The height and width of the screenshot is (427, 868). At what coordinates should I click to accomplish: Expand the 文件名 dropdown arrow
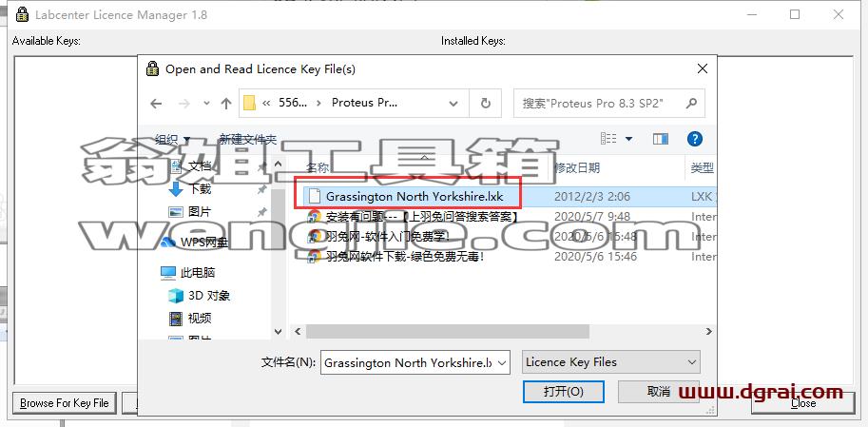click(x=502, y=362)
